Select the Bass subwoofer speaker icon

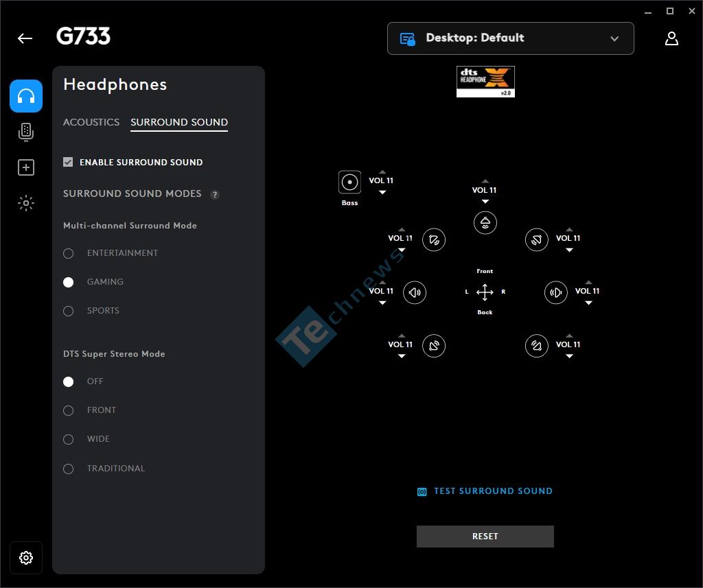click(349, 183)
